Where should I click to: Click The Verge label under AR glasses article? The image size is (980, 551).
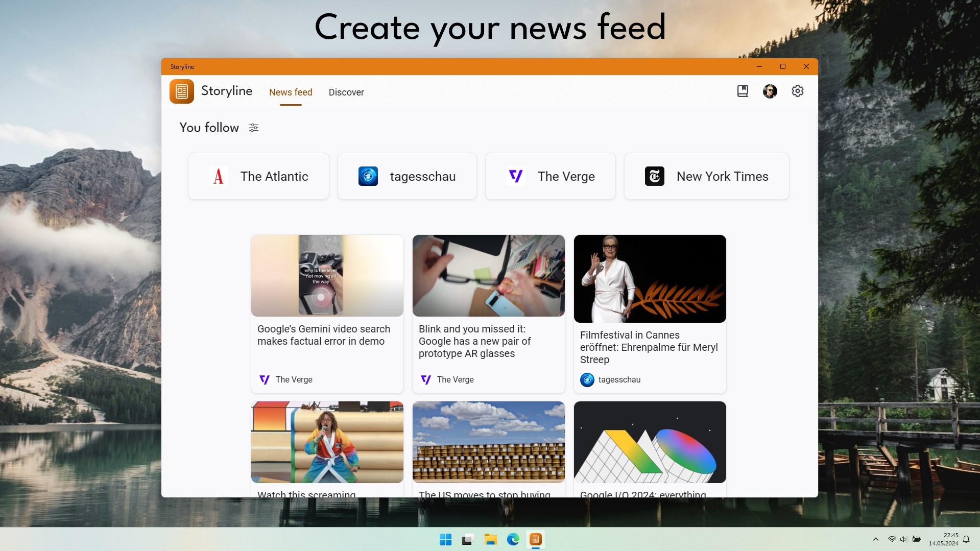click(x=456, y=379)
